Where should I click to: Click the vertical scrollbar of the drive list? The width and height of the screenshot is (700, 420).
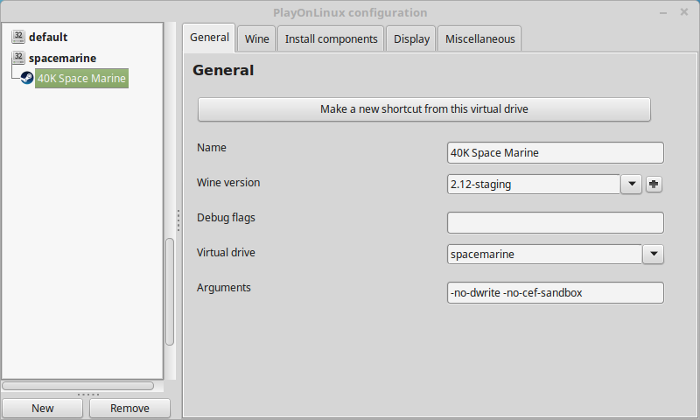(x=170, y=292)
